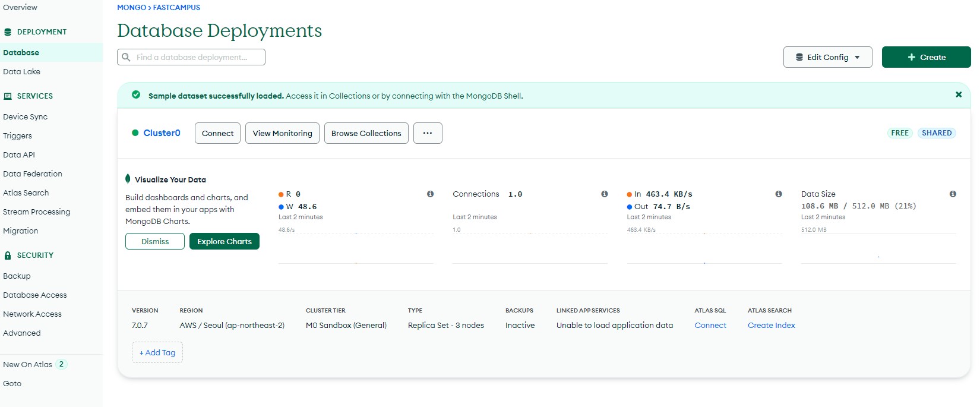Click the Create Index link
The width and height of the screenshot is (980, 407).
(771, 325)
